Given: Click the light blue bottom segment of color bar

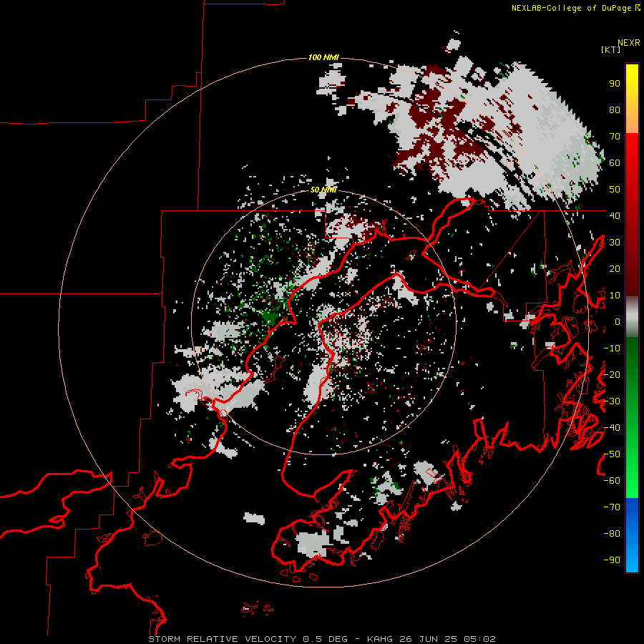Looking at the screenshot, I should point(632,557).
